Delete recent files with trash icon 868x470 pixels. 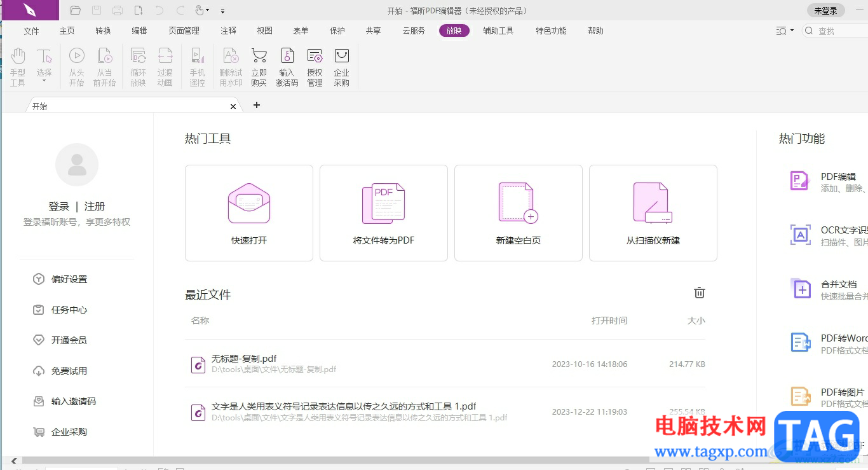[x=699, y=293]
